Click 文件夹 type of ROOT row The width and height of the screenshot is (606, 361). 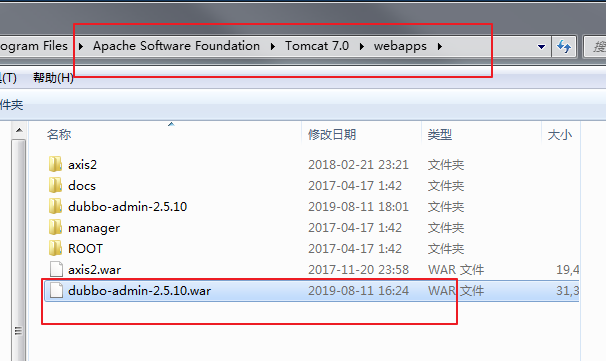446,249
